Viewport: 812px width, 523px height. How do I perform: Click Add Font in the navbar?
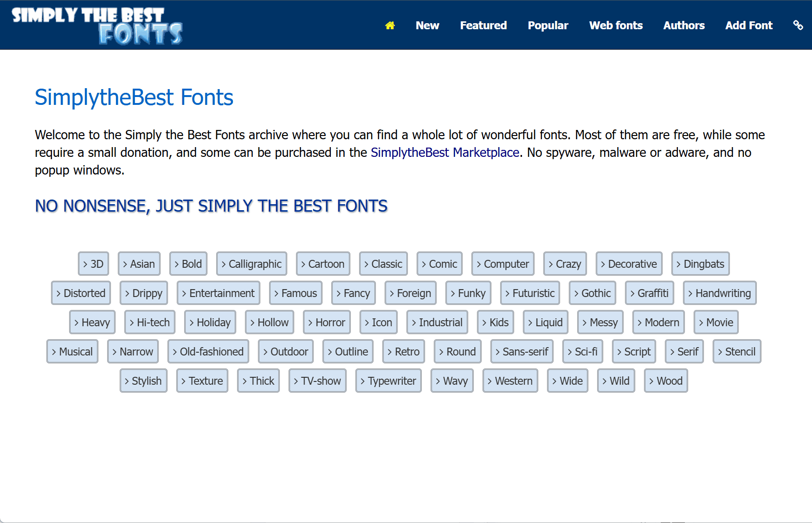(748, 26)
